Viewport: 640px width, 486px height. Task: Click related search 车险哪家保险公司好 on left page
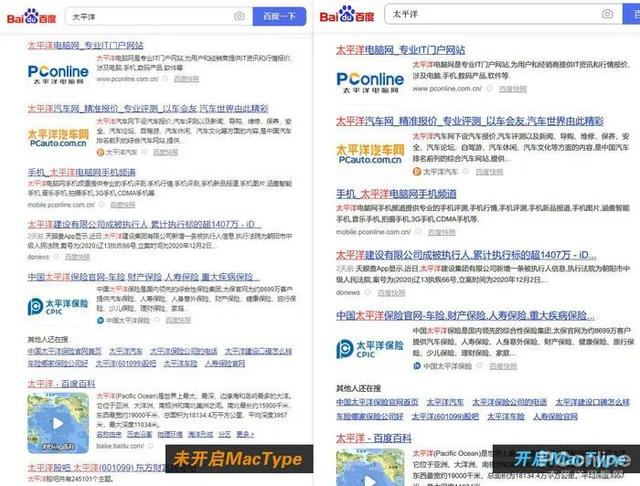[58, 363]
